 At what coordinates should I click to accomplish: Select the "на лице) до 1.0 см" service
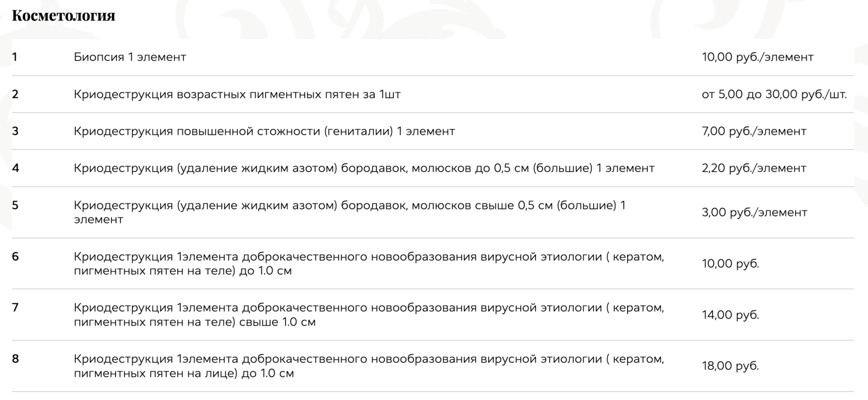click(x=368, y=366)
